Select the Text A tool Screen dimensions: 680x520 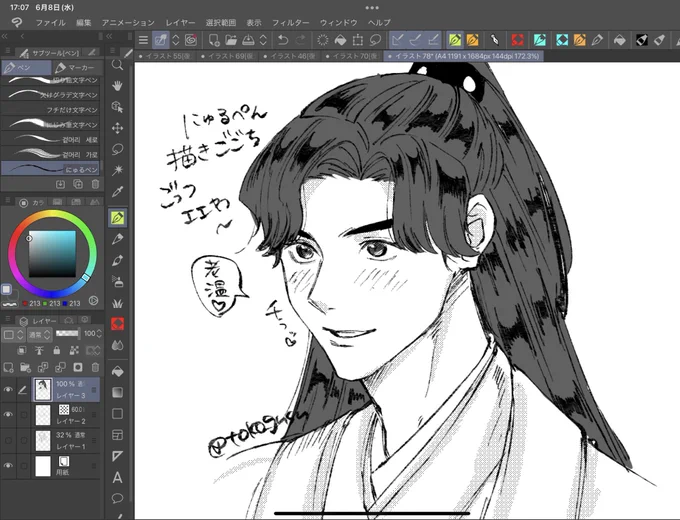tap(117, 477)
